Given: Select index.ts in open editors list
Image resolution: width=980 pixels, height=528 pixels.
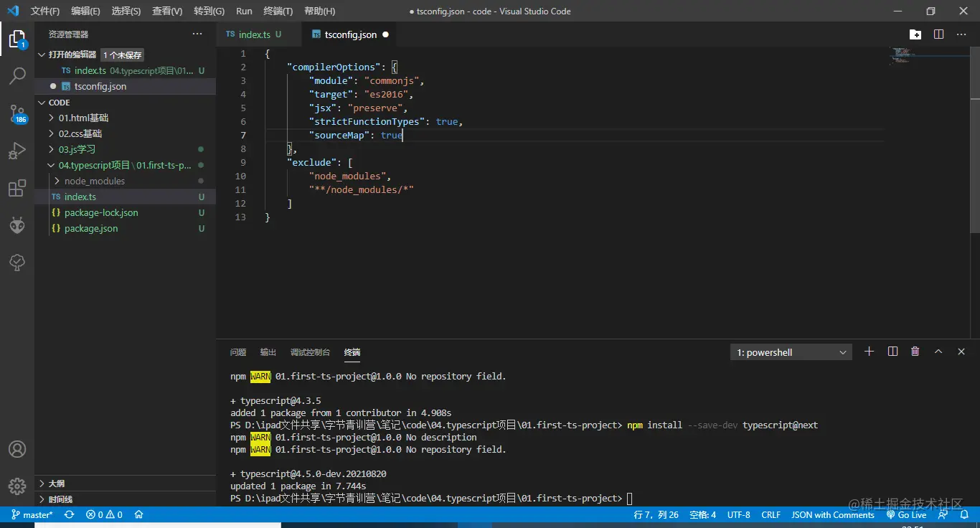Looking at the screenshot, I should pos(125,70).
